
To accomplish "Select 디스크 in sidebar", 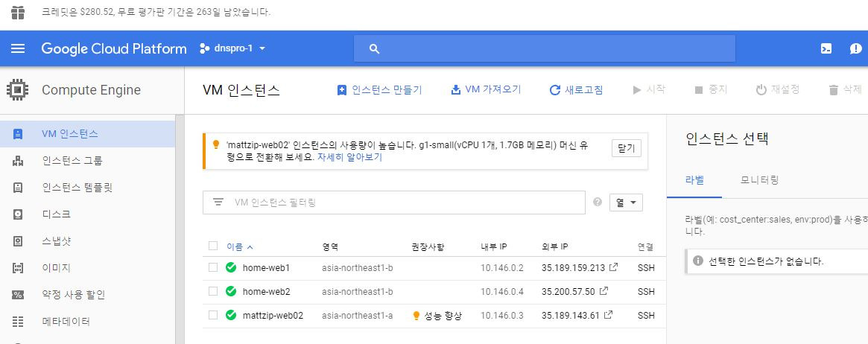I will (x=57, y=214).
